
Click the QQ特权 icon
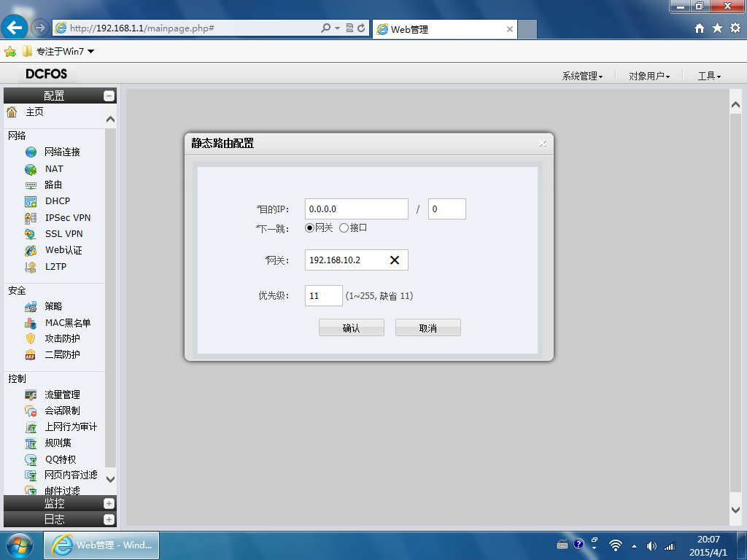(x=31, y=459)
